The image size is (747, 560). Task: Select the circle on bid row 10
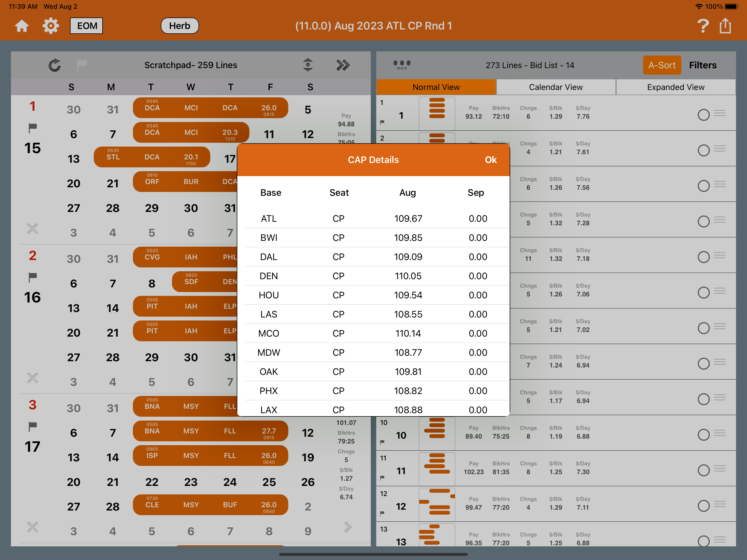pyautogui.click(x=704, y=435)
